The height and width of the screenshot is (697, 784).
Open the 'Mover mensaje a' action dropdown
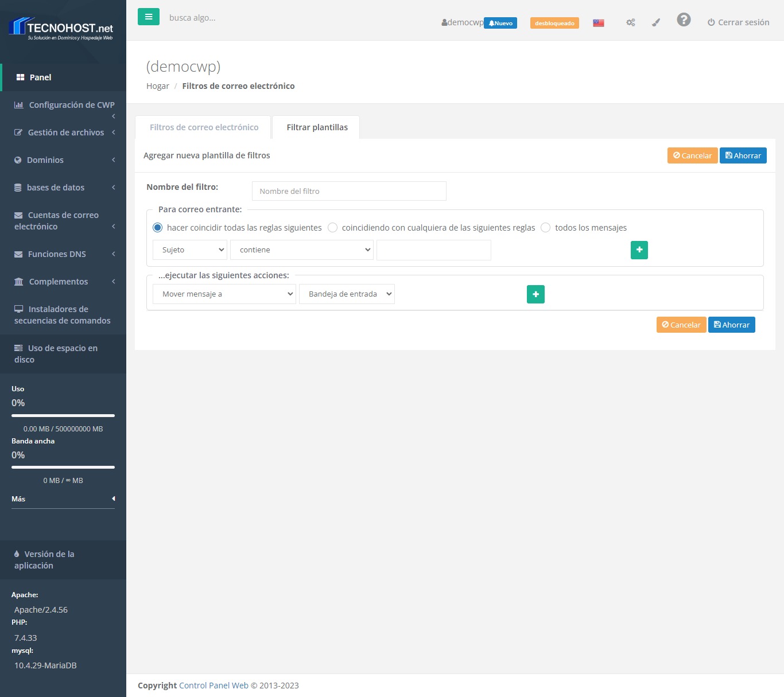(x=224, y=294)
